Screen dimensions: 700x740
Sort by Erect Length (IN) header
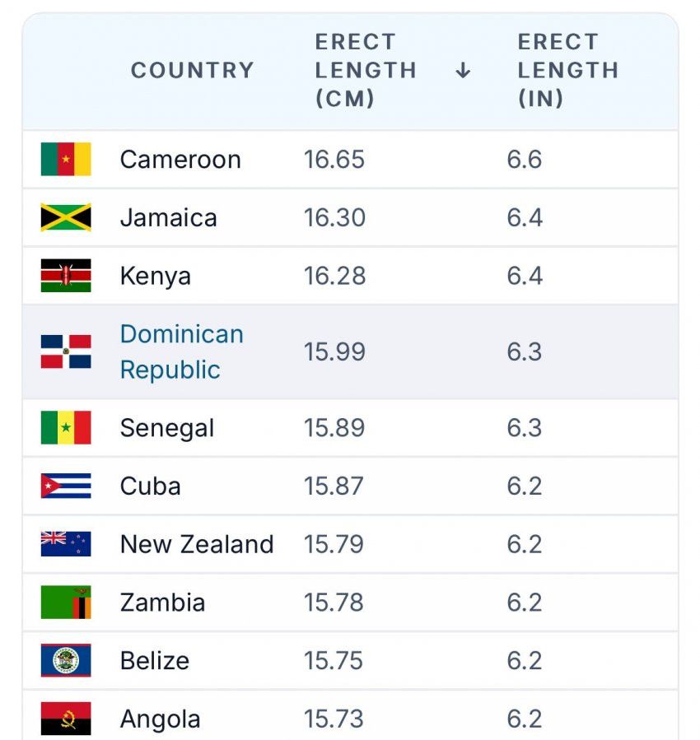pyautogui.click(x=567, y=71)
